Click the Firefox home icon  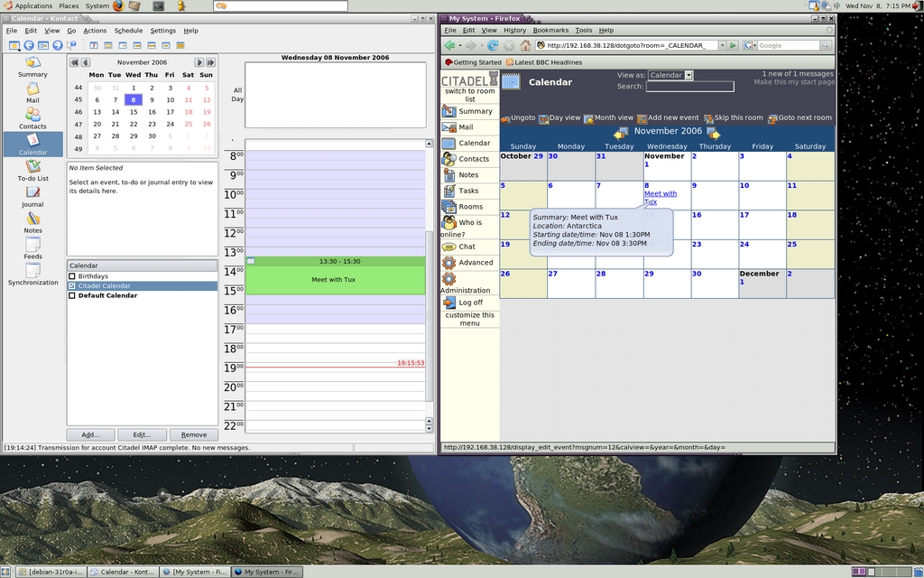[525, 45]
